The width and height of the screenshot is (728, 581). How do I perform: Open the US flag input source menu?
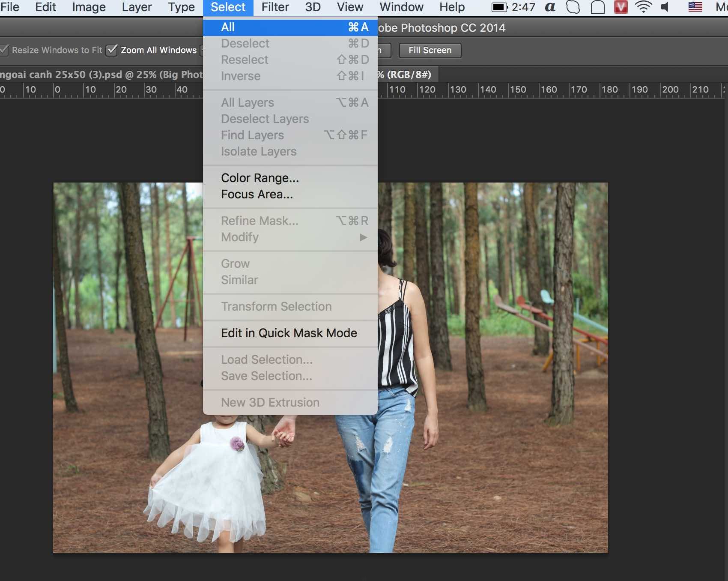point(695,7)
